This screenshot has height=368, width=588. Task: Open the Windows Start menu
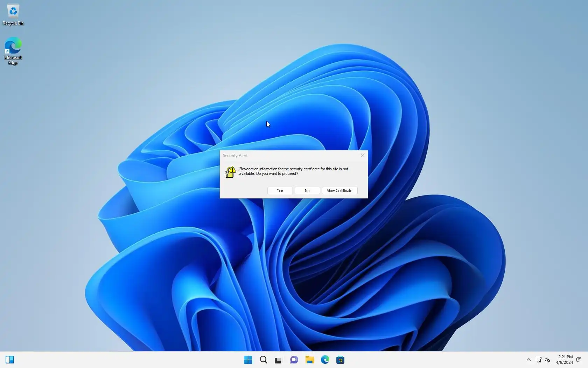[x=248, y=360]
